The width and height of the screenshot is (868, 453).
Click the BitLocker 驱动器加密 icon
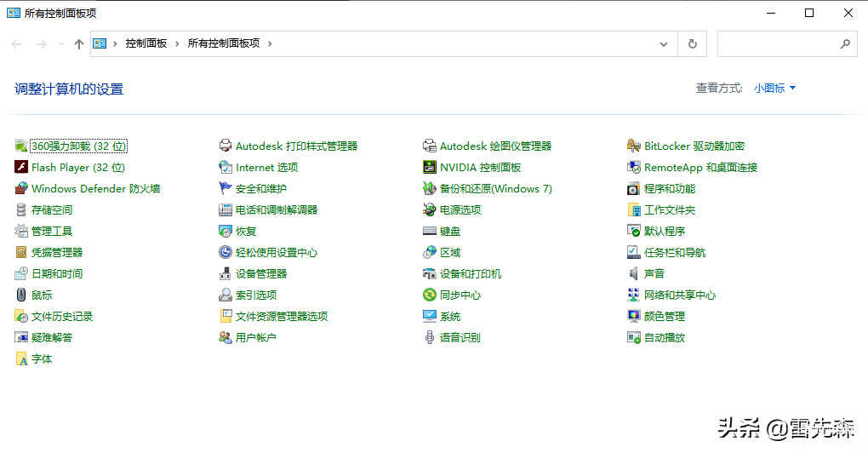click(634, 146)
